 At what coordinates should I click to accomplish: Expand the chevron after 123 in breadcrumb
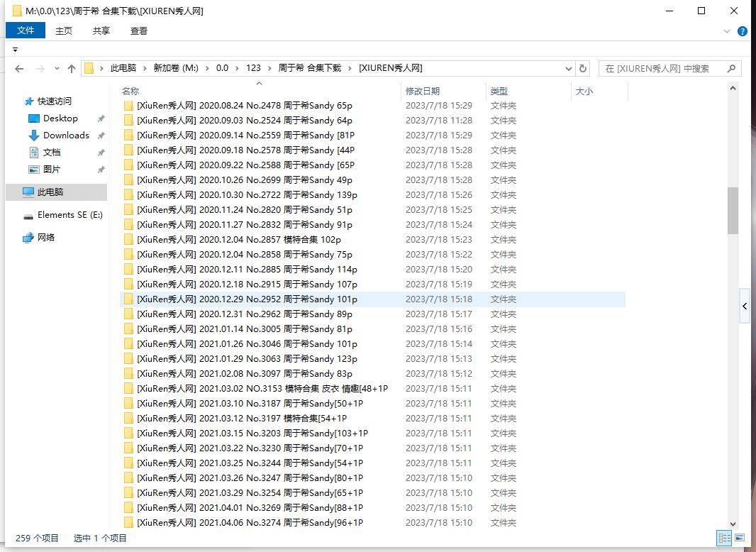coord(269,69)
